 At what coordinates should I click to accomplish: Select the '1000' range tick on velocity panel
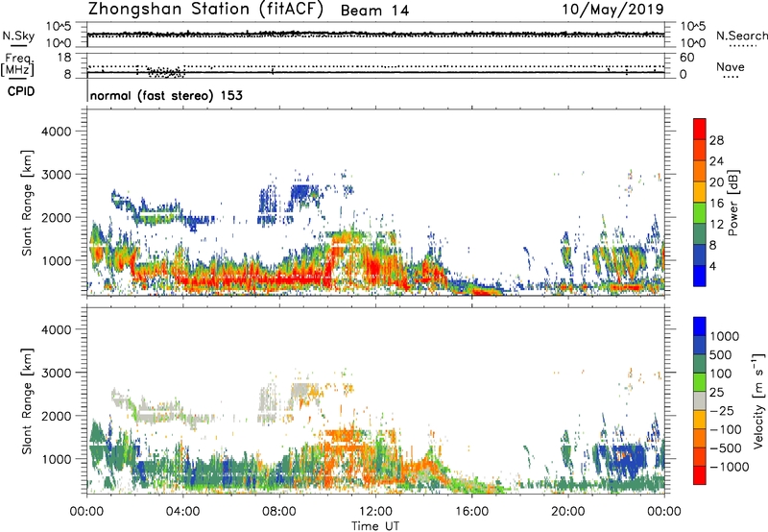point(57,459)
